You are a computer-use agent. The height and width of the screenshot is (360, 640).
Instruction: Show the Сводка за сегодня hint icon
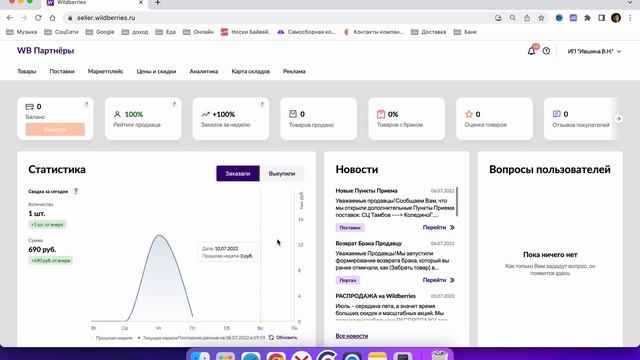point(76,191)
